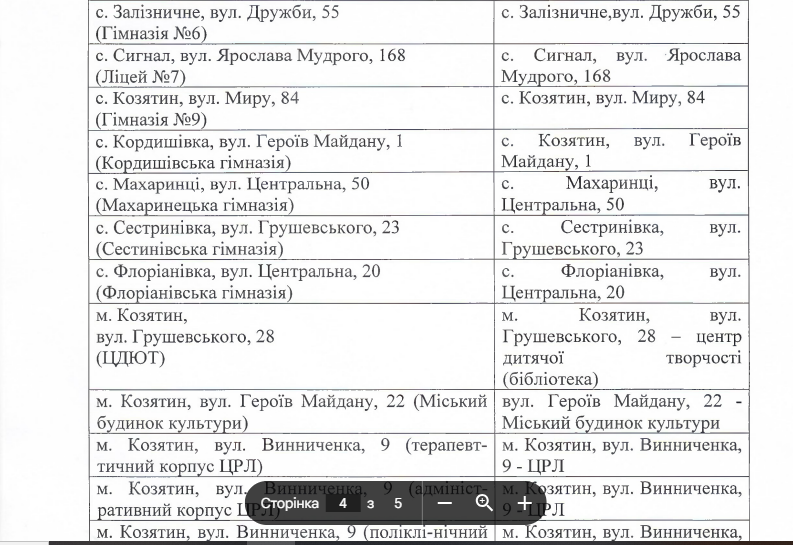This screenshot has width=793, height=545.
Task: Click the magnifier zoom icon in toolbar
Action: coord(484,503)
